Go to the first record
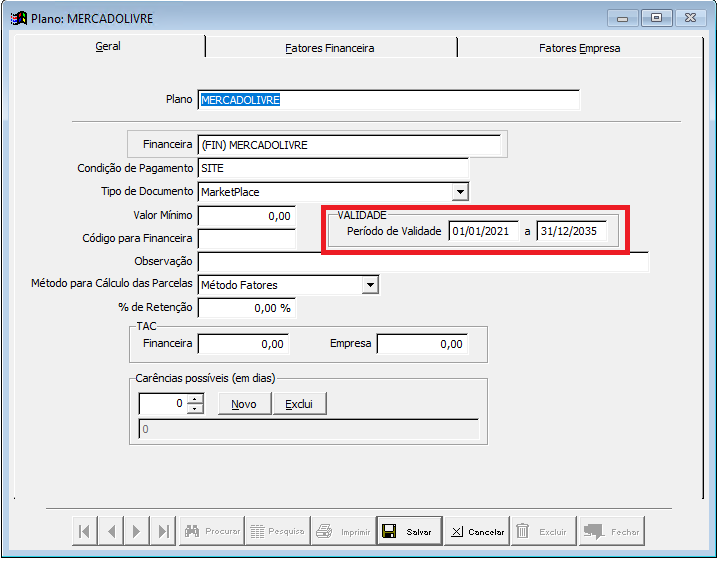Screen dimensions: 721x561 tap(85, 531)
